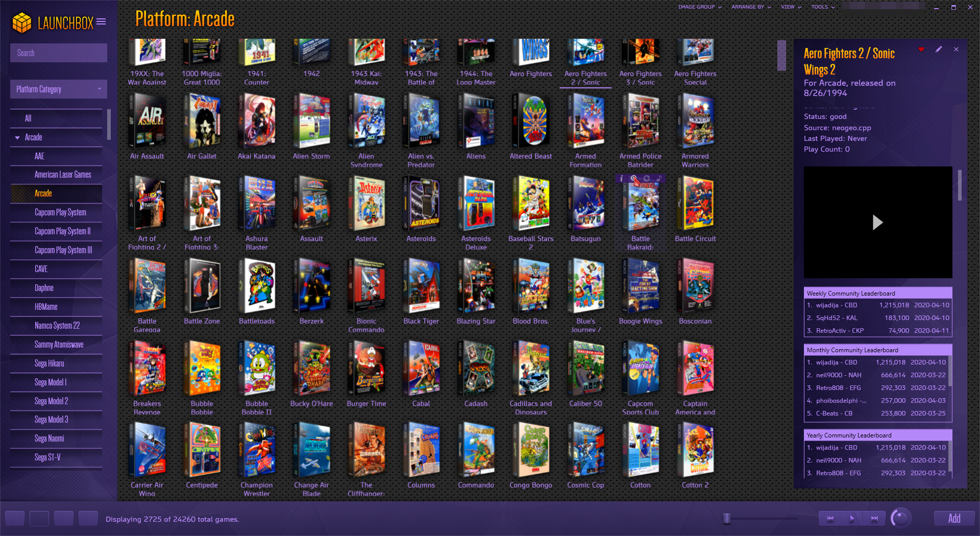Click the LaunchBox cube logo
The height and width of the screenshot is (536, 980).
coord(22,22)
